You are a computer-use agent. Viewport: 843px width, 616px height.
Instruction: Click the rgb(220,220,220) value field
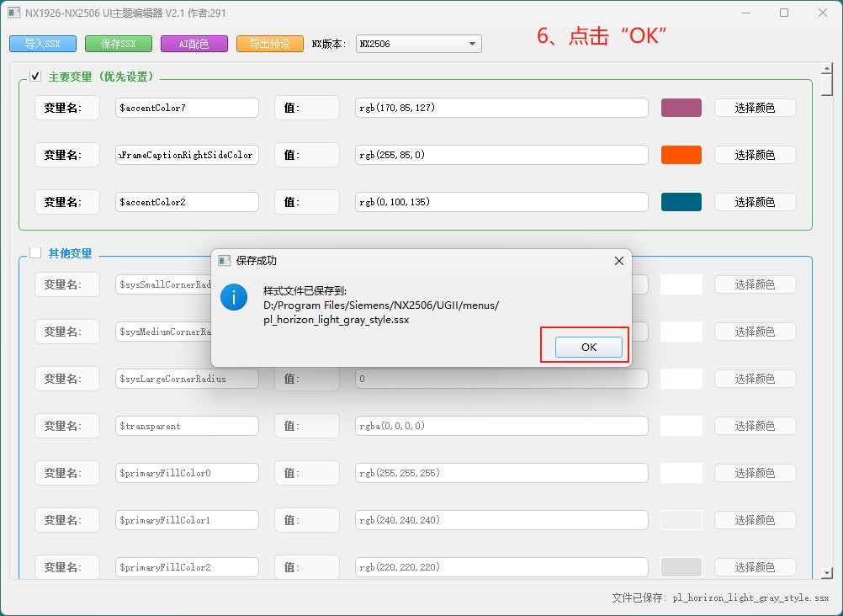(x=501, y=567)
